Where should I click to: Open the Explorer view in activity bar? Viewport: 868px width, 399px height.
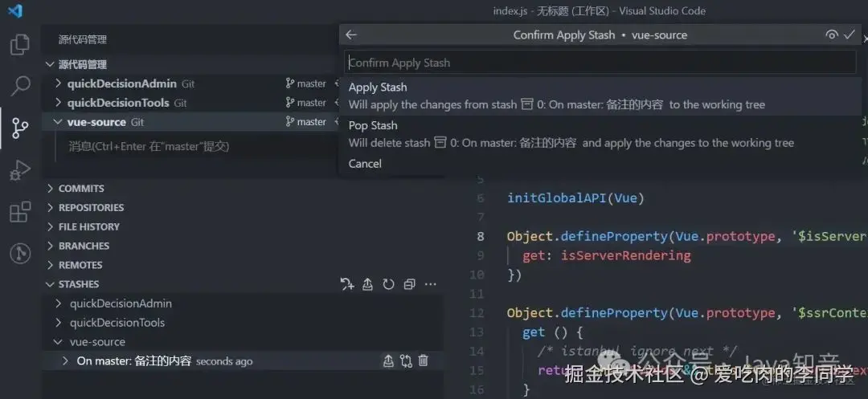point(20,45)
